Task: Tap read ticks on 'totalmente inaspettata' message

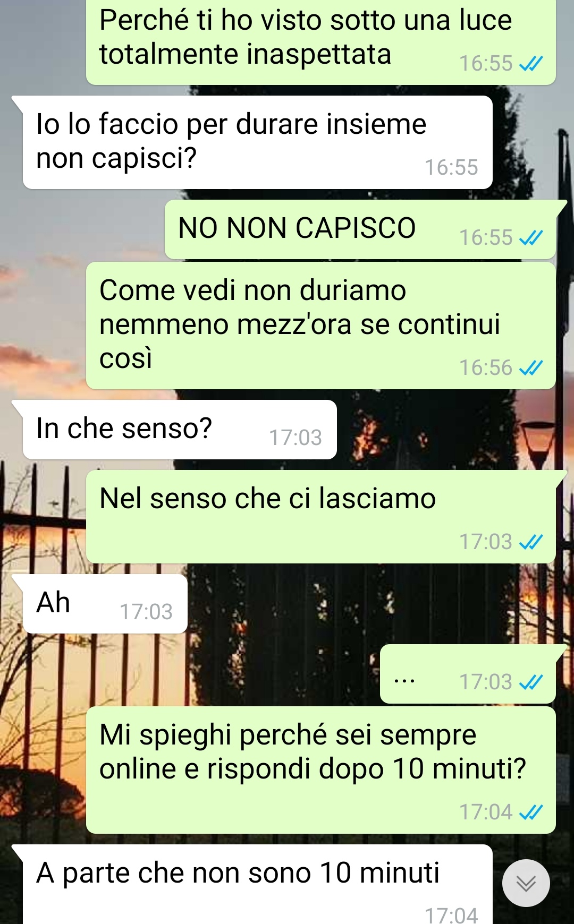Action: [x=531, y=64]
